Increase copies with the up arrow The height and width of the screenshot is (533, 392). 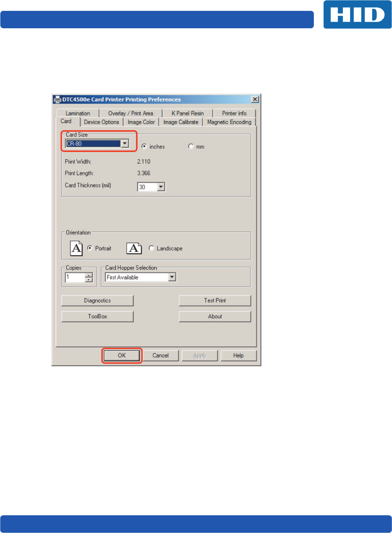[89, 275]
